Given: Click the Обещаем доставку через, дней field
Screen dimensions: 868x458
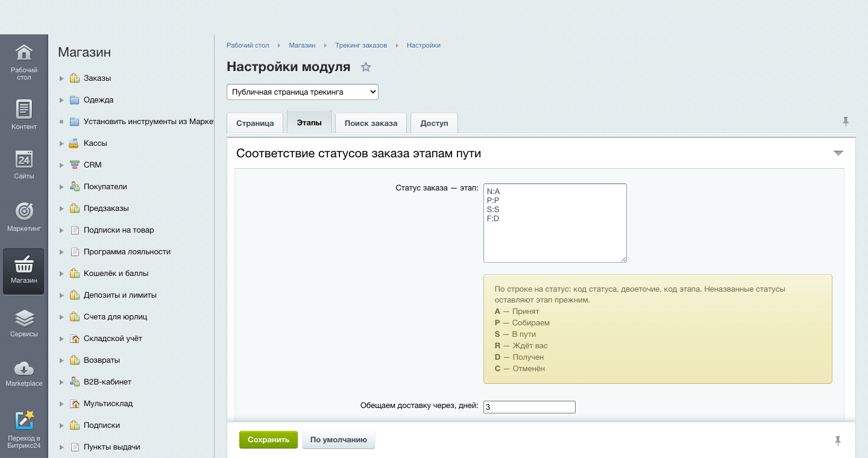Looking at the screenshot, I should [529, 407].
